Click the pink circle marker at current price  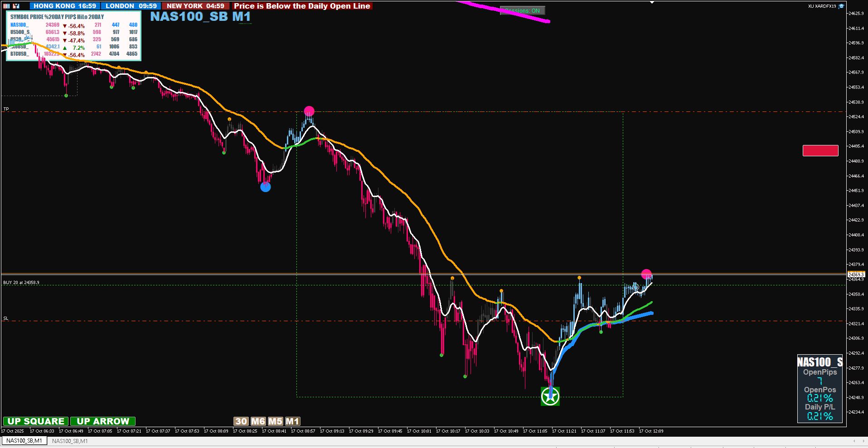click(646, 274)
